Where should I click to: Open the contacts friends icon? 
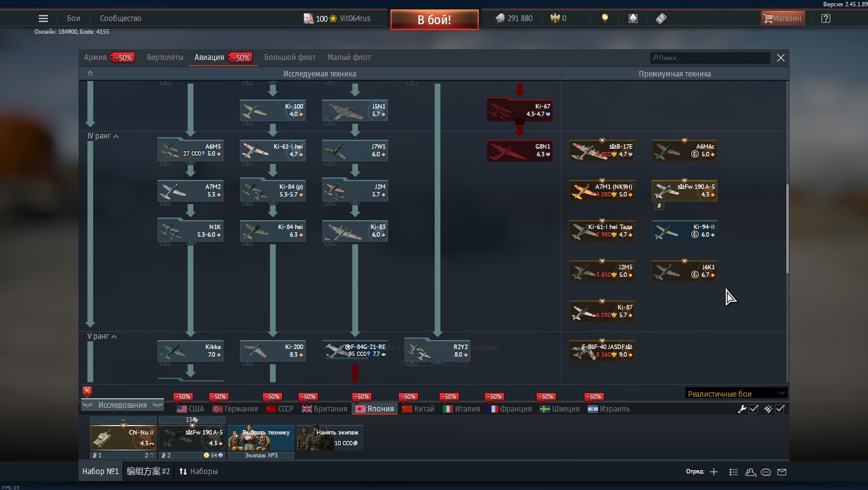751,472
